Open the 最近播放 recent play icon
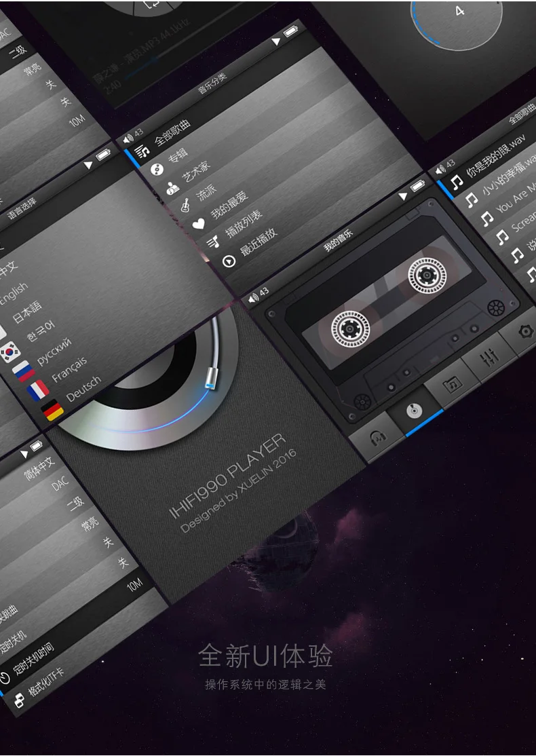Image resolution: width=536 pixels, height=756 pixels. [229, 261]
